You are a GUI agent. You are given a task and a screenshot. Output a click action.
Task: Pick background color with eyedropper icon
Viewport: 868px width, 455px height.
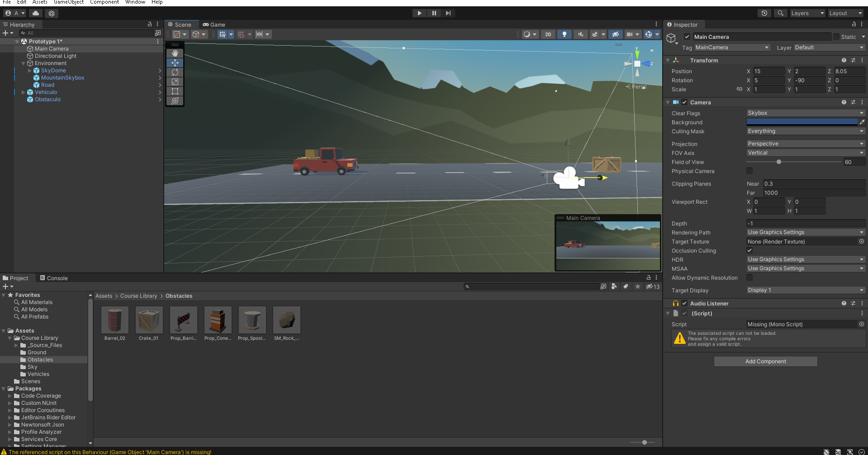(862, 122)
